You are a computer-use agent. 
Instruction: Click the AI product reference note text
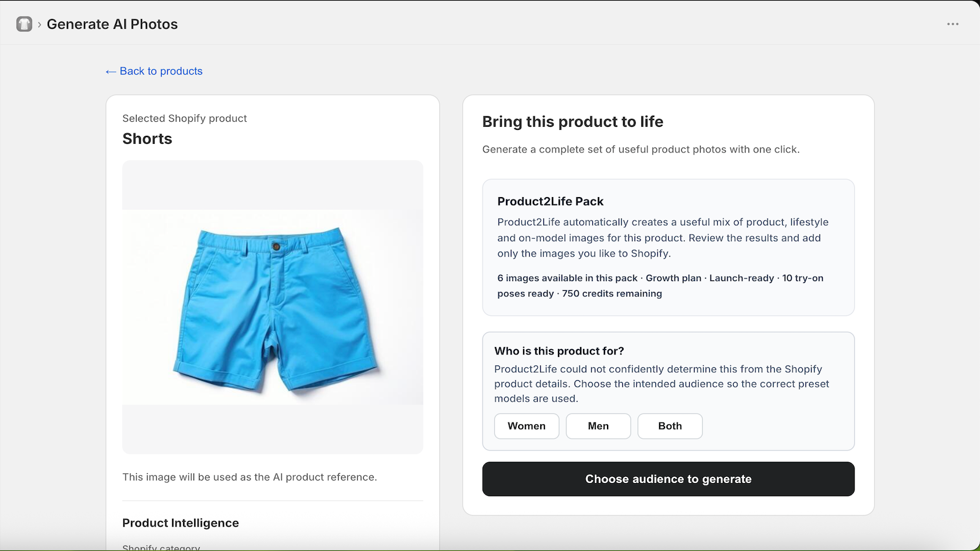pyautogui.click(x=249, y=477)
